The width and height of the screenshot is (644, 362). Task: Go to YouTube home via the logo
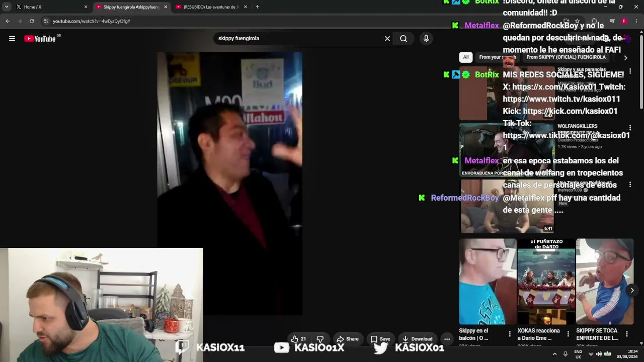(x=40, y=39)
